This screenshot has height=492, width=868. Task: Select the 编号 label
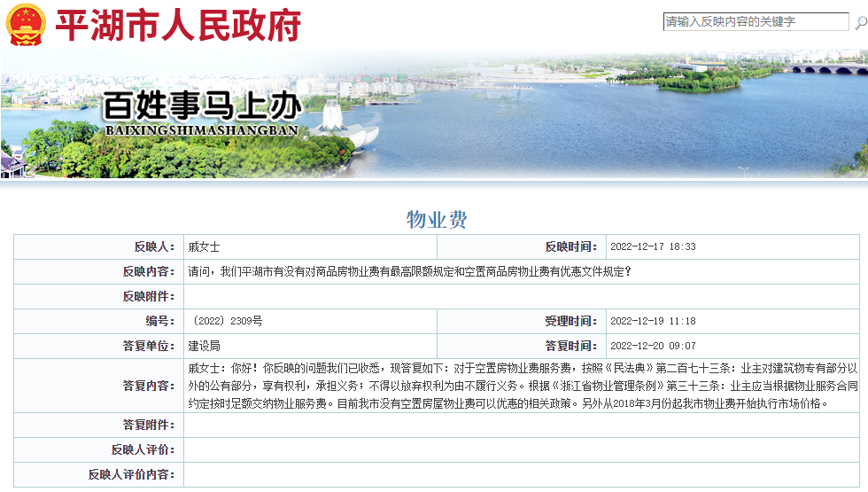click(160, 321)
